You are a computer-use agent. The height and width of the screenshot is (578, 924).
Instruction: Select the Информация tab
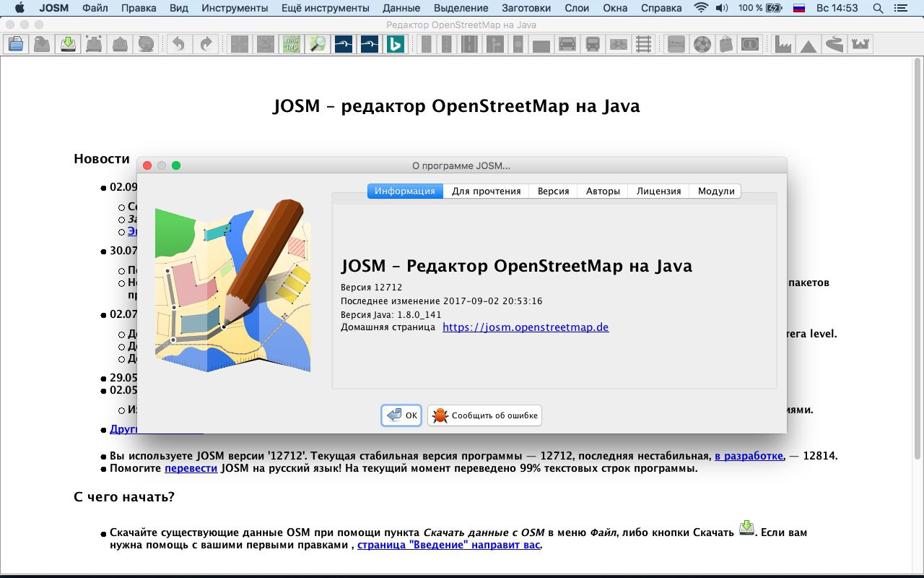tap(405, 191)
